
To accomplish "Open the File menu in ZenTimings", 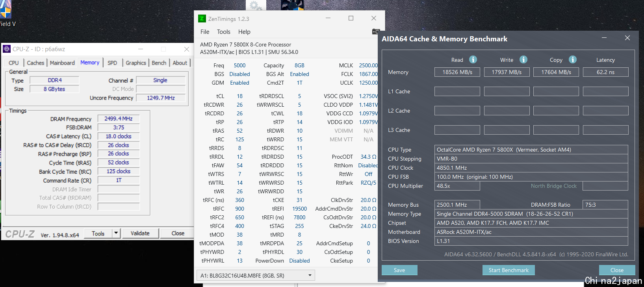I will click(205, 32).
